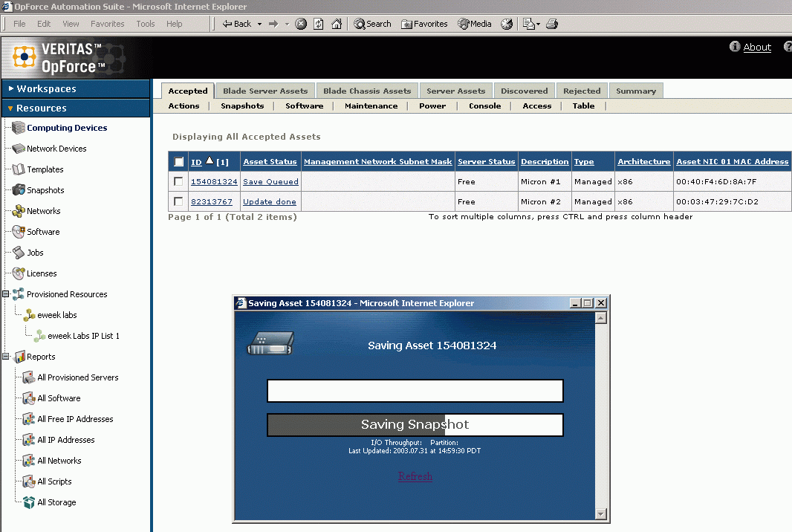
Task: Open the Power menu
Action: pyautogui.click(x=432, y=106)
